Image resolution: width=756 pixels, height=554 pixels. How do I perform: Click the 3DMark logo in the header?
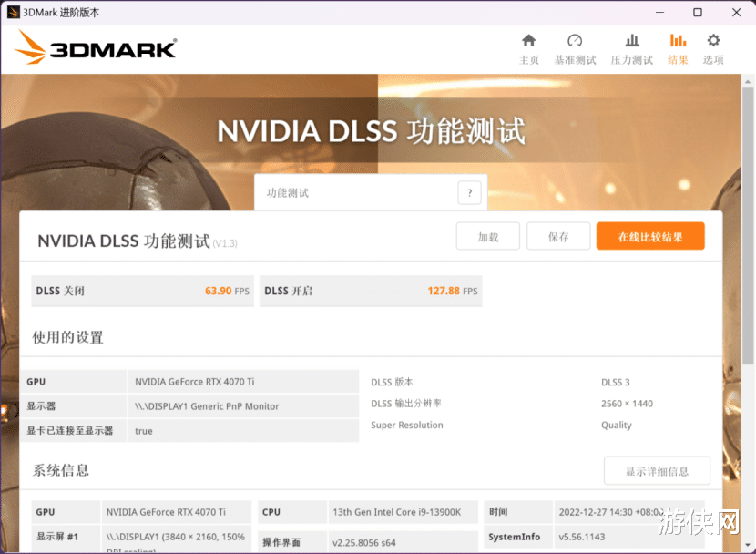94,46
